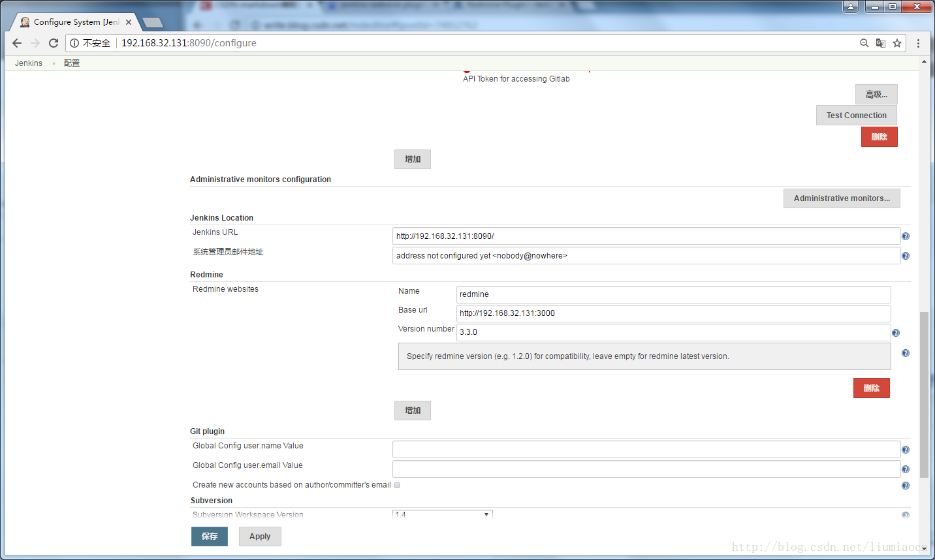Click the 'Git plugin' section heading
The image size is (935, 560).
click(x=207, y=431)
